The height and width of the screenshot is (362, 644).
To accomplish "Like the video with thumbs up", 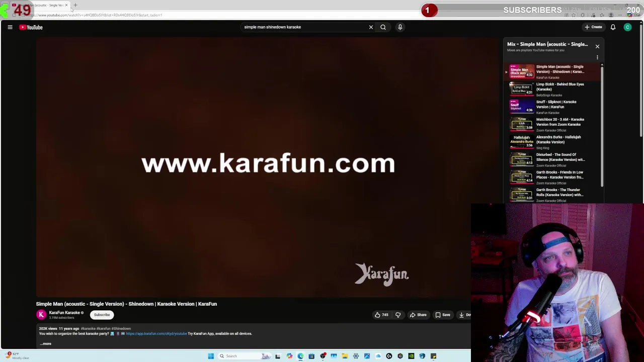I will 381,315.
